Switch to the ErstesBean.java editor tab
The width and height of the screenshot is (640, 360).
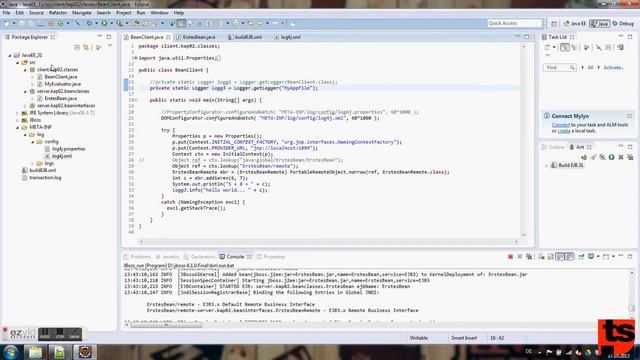198,37
